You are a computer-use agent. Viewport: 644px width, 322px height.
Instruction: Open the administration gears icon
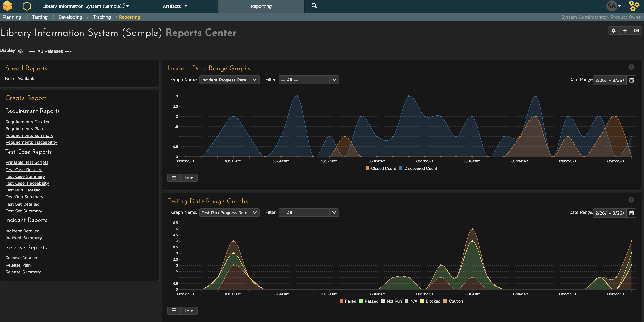click(634, 6)
